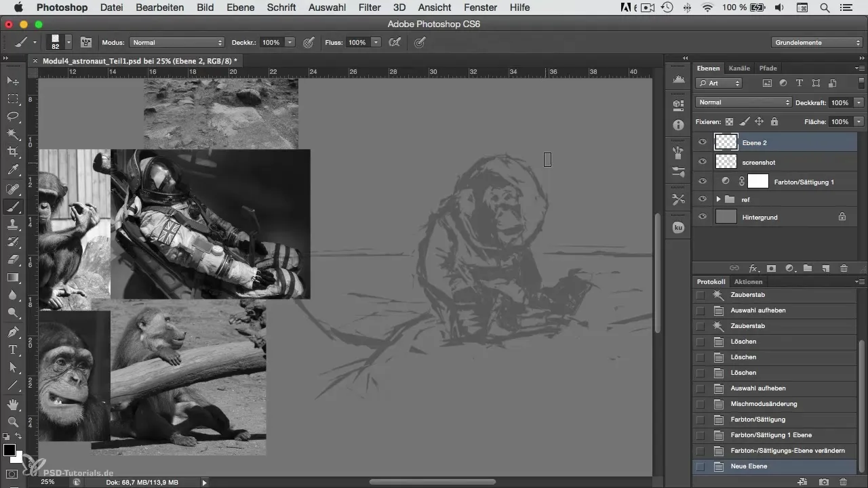Select the Crop tool
Viewport: 868px width, 488px height.
click(12, 152)
